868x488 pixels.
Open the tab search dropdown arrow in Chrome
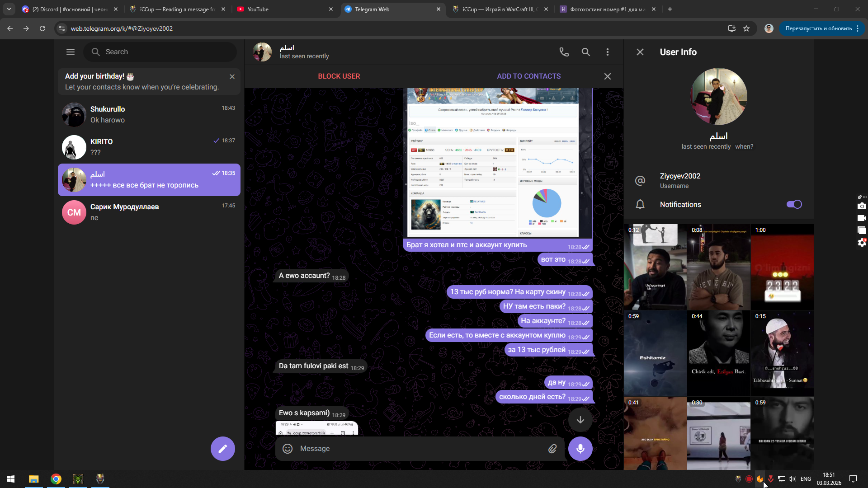[9, 9]
